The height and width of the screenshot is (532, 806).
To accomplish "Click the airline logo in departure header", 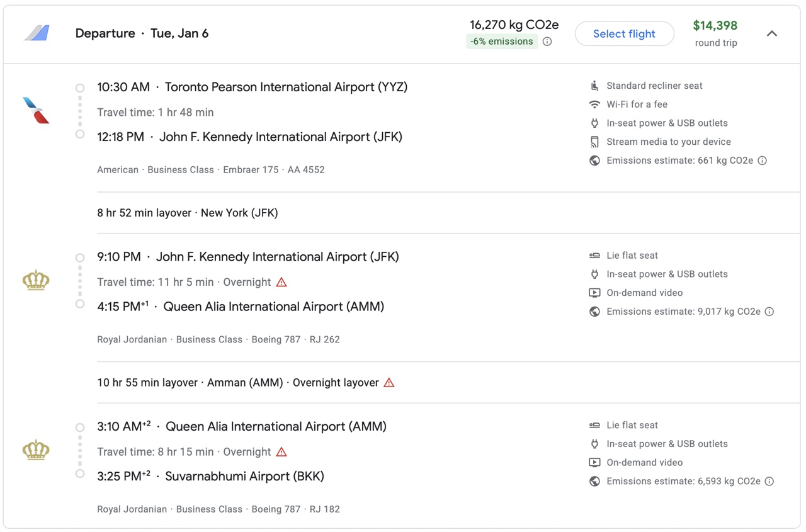I will (37, 33).
